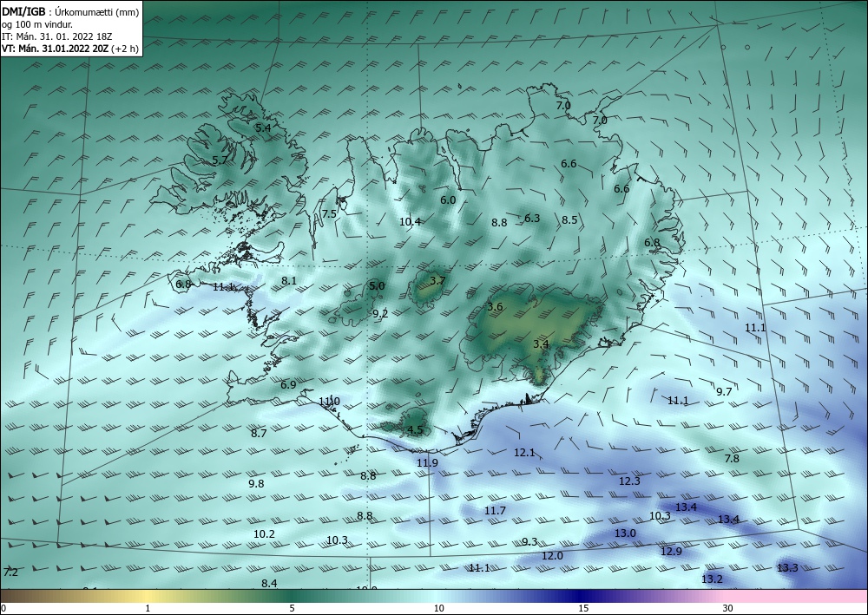Viewport: 868px width, 615px height.
Task: Select the initial time line "IT: Mán. 31. 01. 2022 18Z"
Action: tap(57, 36)
